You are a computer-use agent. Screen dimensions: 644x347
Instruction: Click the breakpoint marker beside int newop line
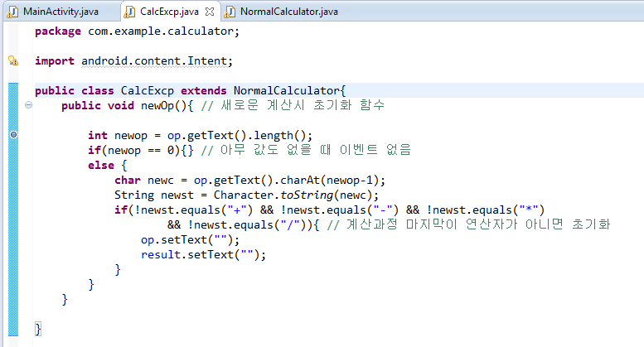coord(13,134)
